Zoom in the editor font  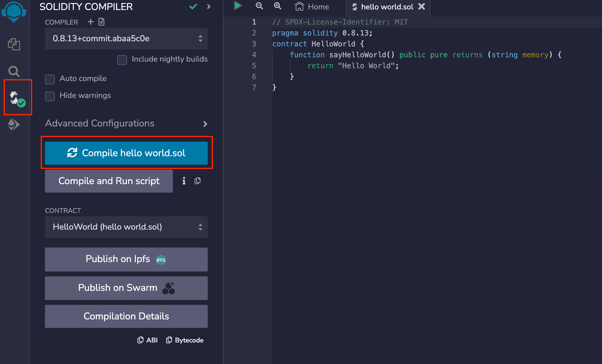click(277, 6)
